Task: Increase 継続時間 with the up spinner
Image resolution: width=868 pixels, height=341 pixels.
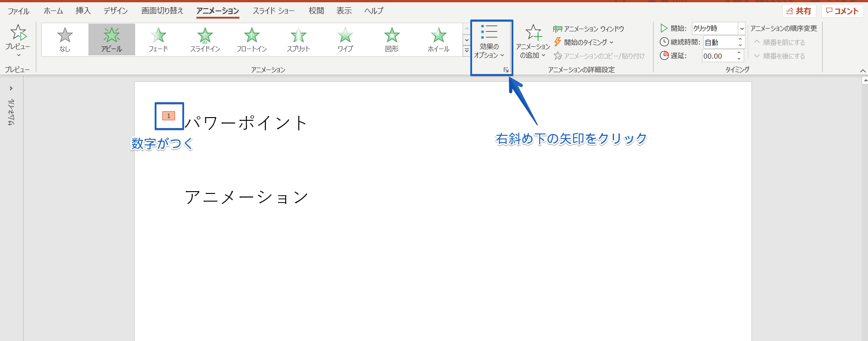Action: point(740,40)
